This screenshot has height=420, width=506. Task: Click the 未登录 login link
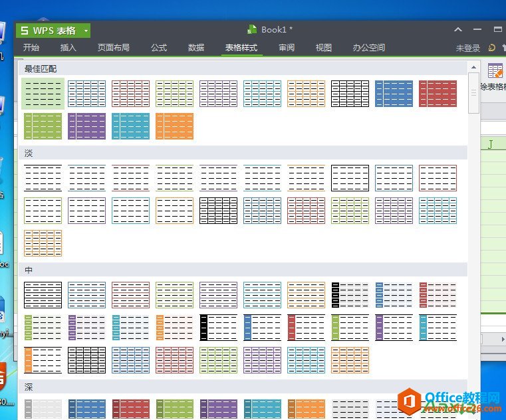tap(468, 49)
